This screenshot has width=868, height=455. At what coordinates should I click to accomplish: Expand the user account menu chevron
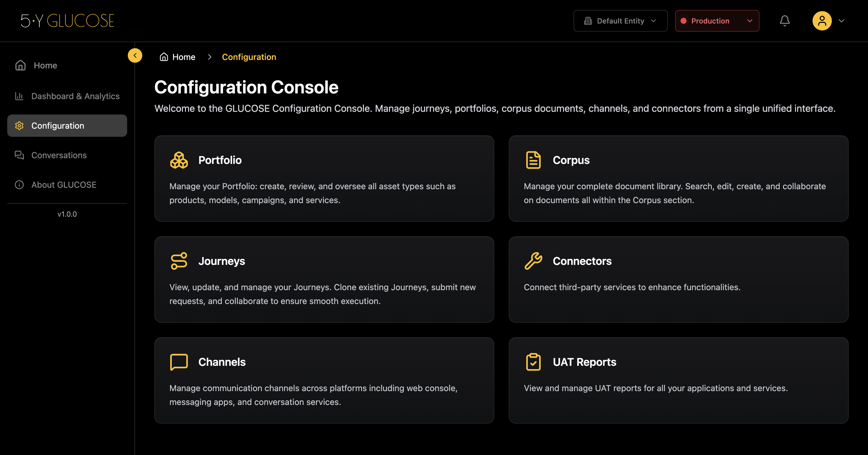(x=841, y=21)
